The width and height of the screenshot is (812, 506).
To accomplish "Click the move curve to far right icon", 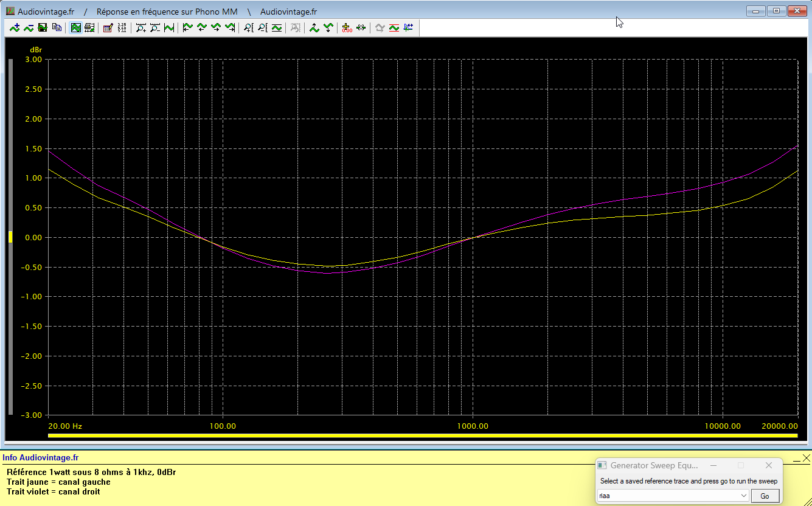I will [x=229, y=27].
